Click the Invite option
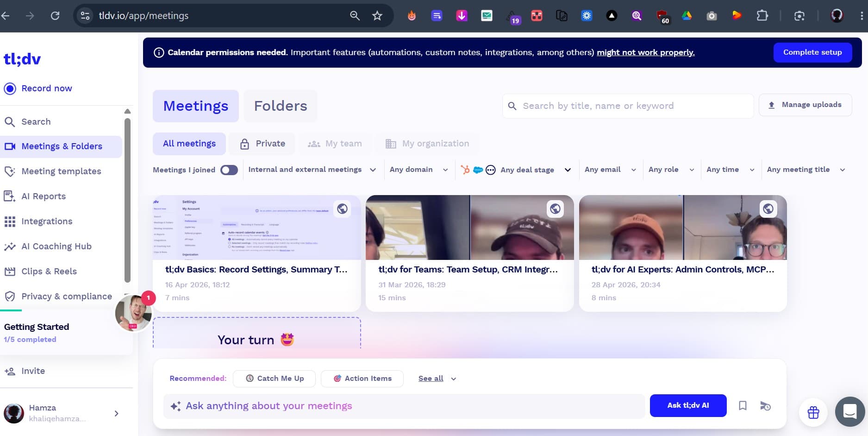The width and height of the screenshot is (868, 436). (x=25, y=371)
